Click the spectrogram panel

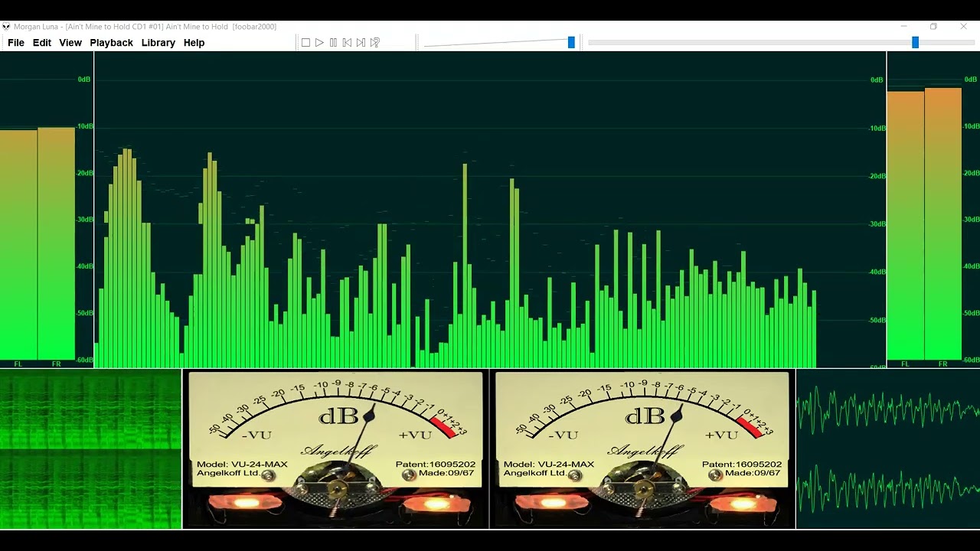pos(90,449)
